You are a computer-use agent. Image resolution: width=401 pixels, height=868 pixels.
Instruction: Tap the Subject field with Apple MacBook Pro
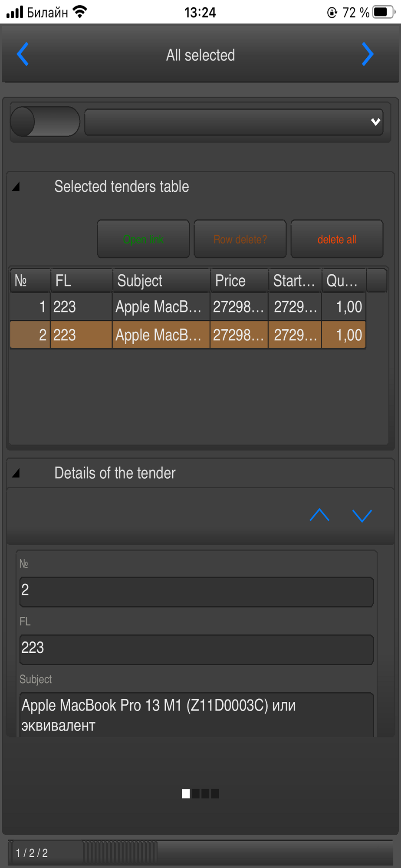click(x=196, y=715)
